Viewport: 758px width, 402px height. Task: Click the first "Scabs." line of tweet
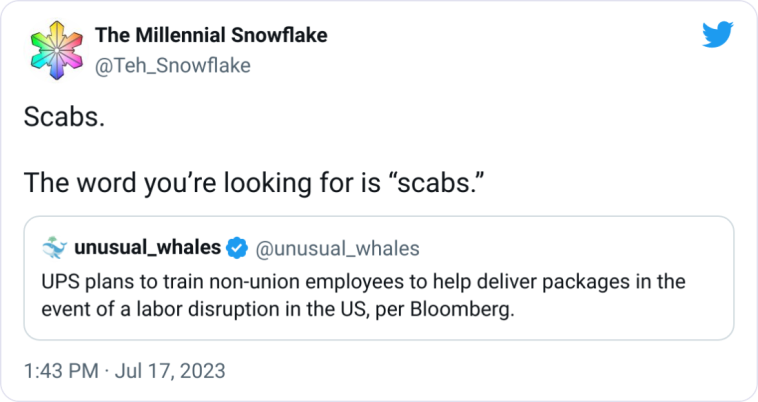click(x=64, y=117)
